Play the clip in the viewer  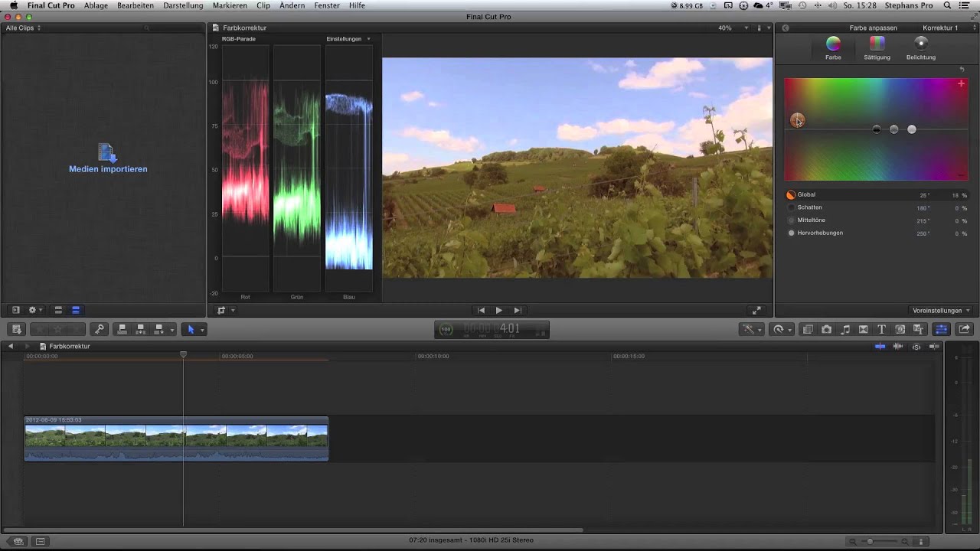click(498, 310)
